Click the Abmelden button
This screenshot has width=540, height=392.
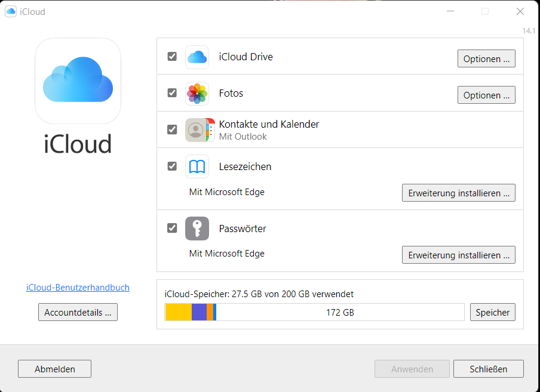tap(55, 369)
